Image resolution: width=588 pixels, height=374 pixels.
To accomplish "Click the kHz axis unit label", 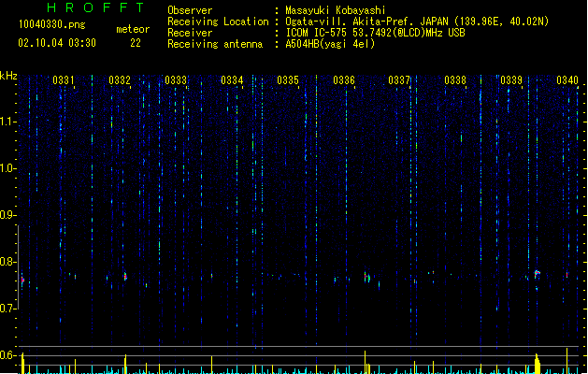I will (8, 76).
